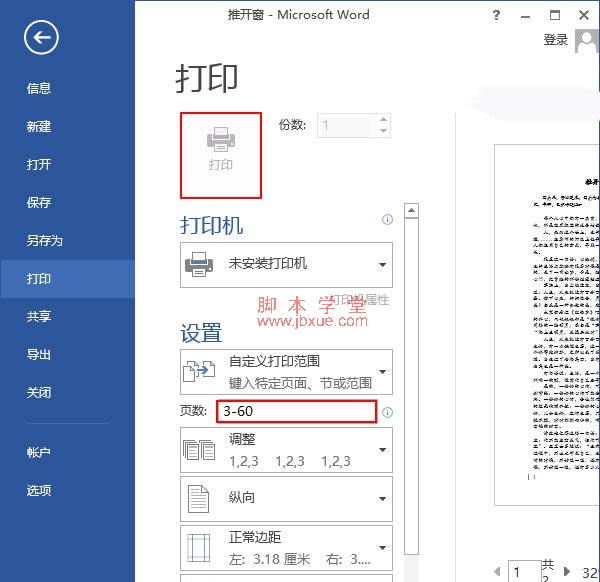600x582 pixels.
Task: Select 打开 in the sidebar
Action: [39, 165]
